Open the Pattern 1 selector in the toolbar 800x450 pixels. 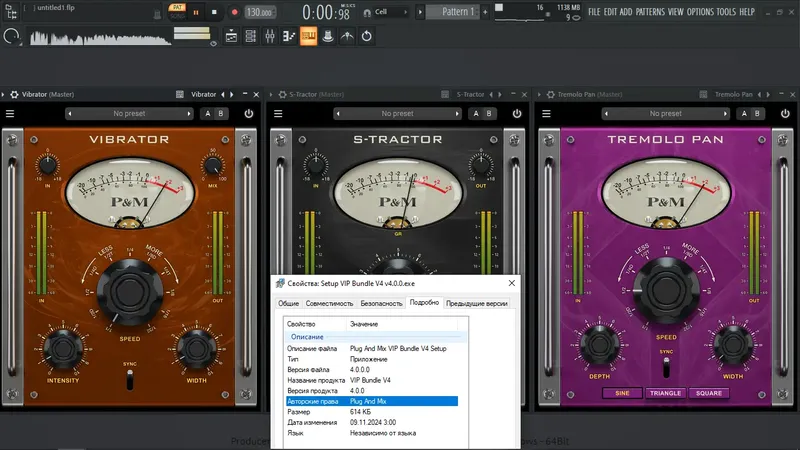coord(452,12)
